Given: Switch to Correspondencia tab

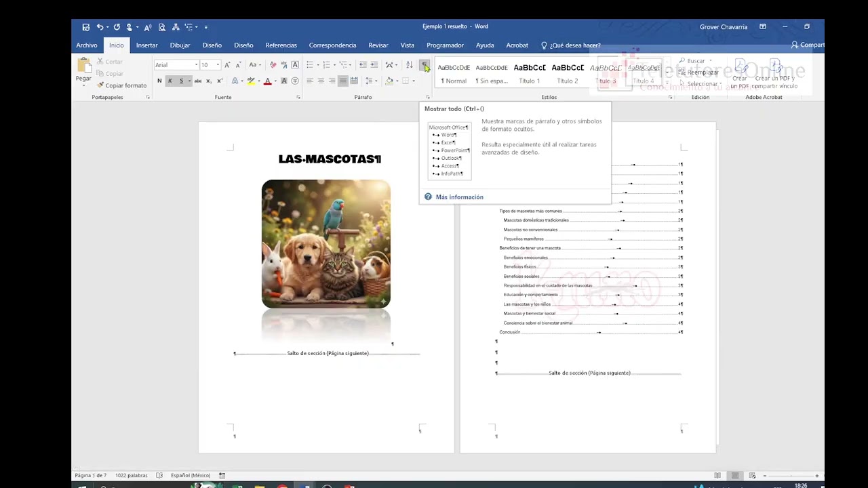Looking at the screenshot, I should point(332,45).
